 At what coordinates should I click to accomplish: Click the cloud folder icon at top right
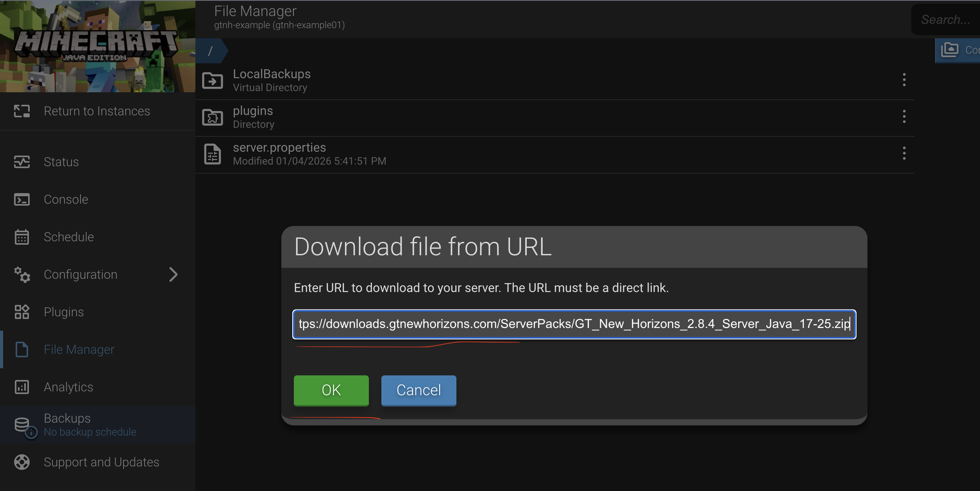pos(950,50)
